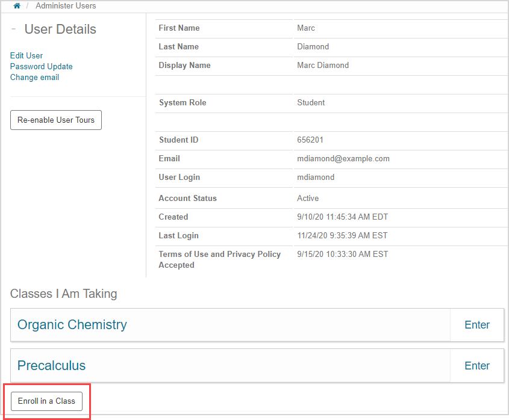509x420 pixels.
Task: Open the Administer Users breadcrumb
Action: point(66,6)
